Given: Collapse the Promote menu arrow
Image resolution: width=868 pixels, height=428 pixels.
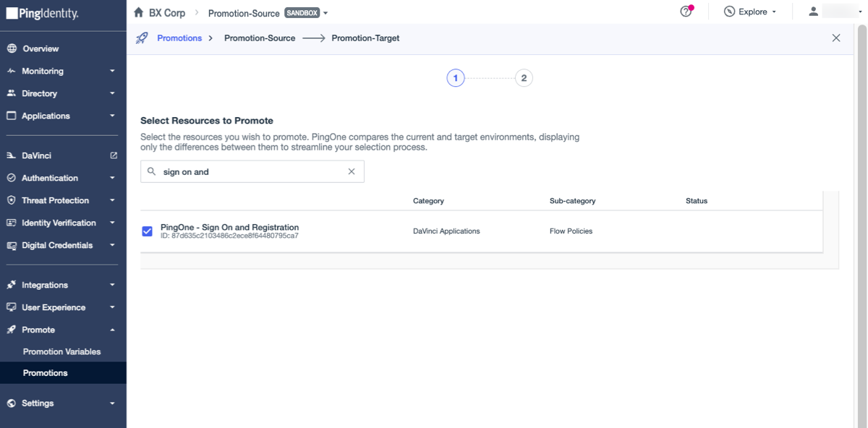Looking at the screenshot, I should (x=112, y=330).
